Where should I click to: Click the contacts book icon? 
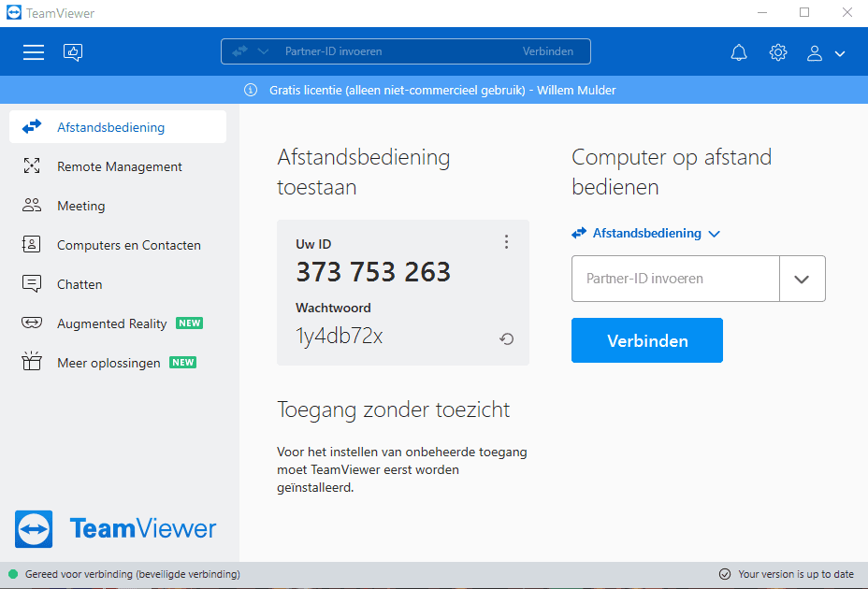31,244
